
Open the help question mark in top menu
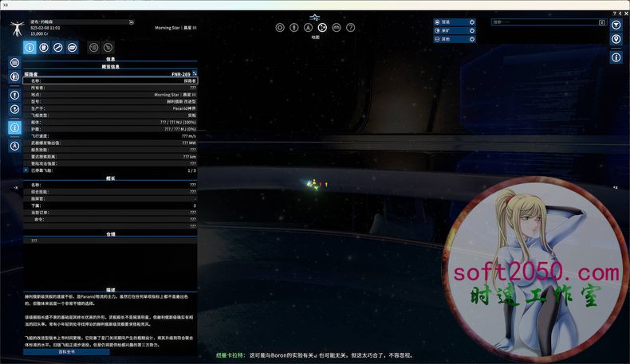point(351,27)
